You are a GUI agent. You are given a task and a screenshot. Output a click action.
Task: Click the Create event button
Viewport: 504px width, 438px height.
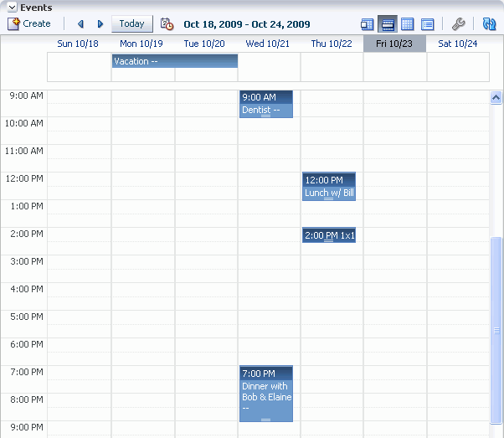pyautogui.click(x=29, y=24)
